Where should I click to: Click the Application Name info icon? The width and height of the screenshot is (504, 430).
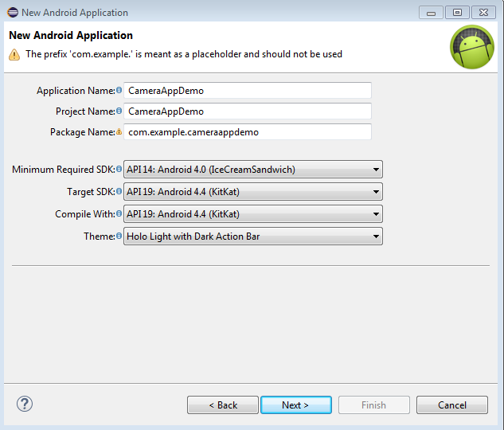119,90
